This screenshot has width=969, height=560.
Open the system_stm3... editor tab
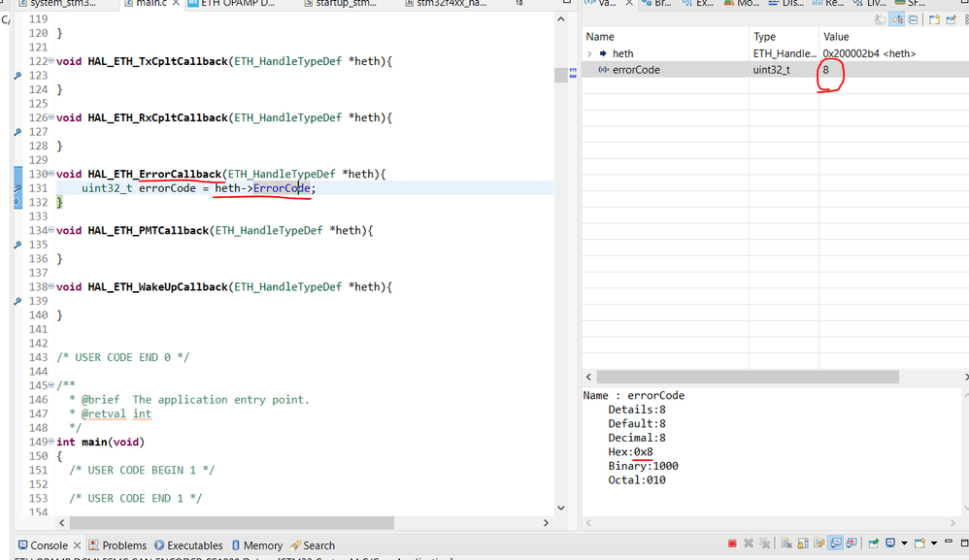coord(57,4)
